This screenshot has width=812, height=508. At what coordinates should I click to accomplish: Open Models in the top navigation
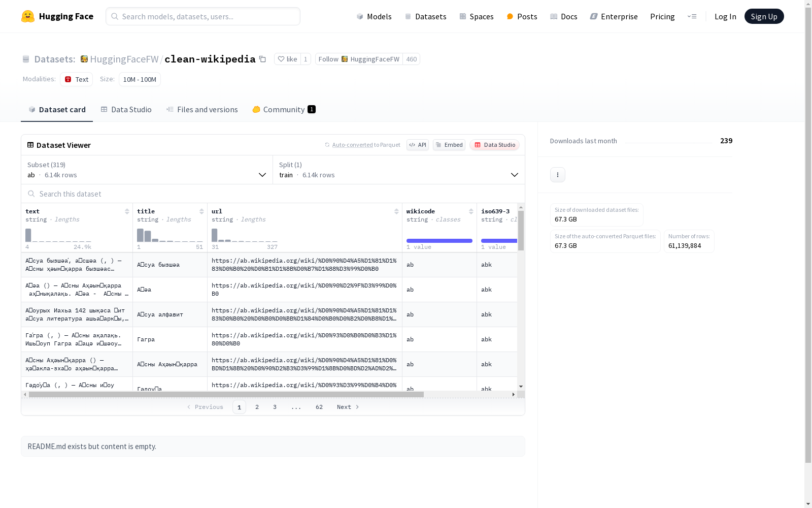pyautogui.click(x=374, y=16)
